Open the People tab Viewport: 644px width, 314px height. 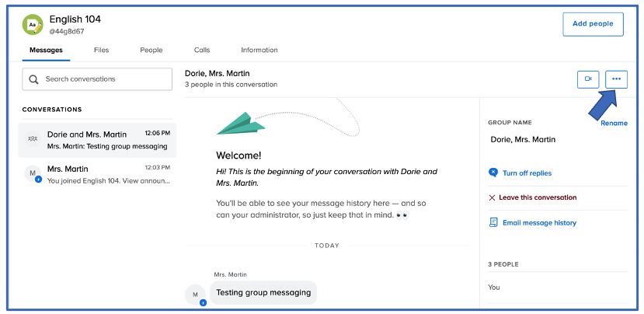pos(151,50)
